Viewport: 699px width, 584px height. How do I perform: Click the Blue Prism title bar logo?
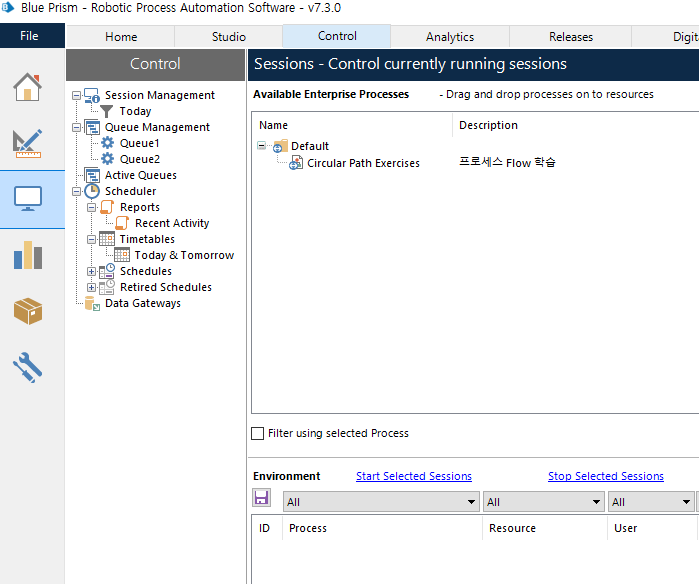pos(7,8)
